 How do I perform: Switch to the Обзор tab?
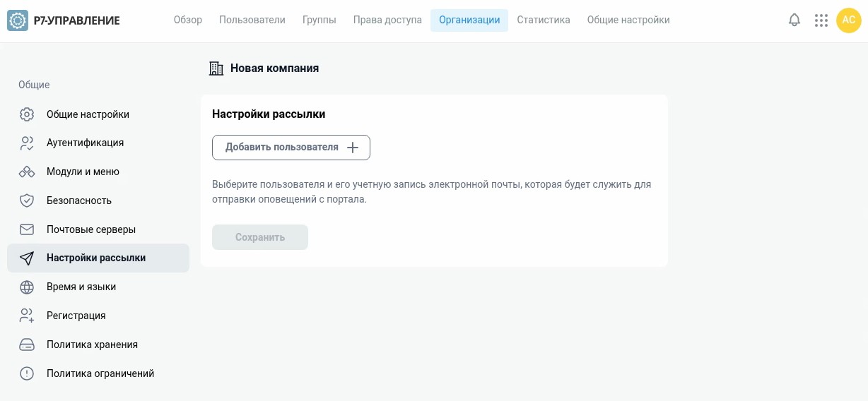click(188, 20)
